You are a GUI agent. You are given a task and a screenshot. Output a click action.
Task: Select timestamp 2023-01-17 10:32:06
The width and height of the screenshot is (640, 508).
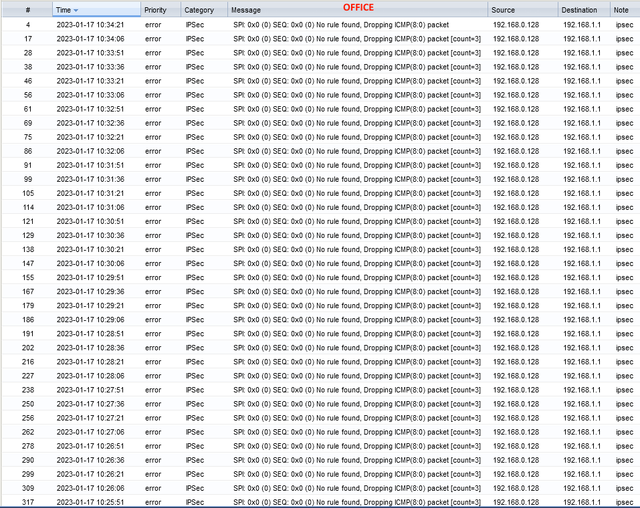coord(90,151)
